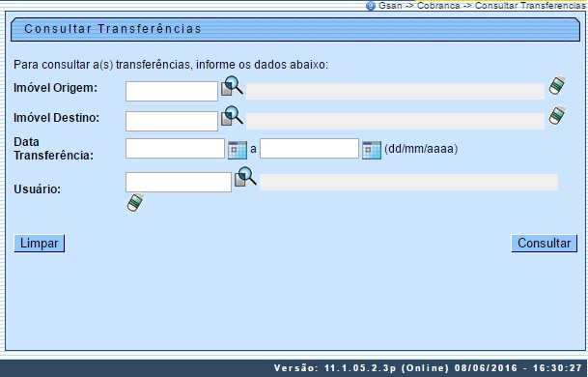The height and width of the screenshot is (377, 588).
Task: Click the Imóvel Destino label
Action: pyautogui.click(x=57, y=118)
